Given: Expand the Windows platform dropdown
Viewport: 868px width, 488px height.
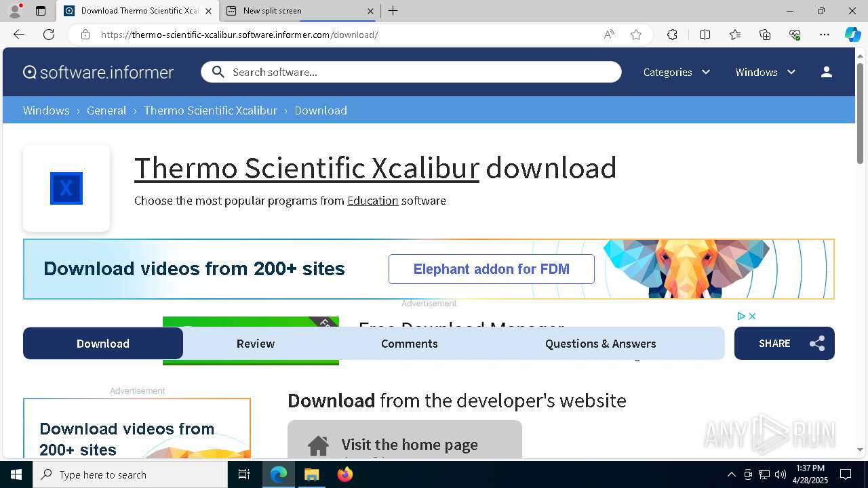Looking at the screenshot, I should pos(766,72).
